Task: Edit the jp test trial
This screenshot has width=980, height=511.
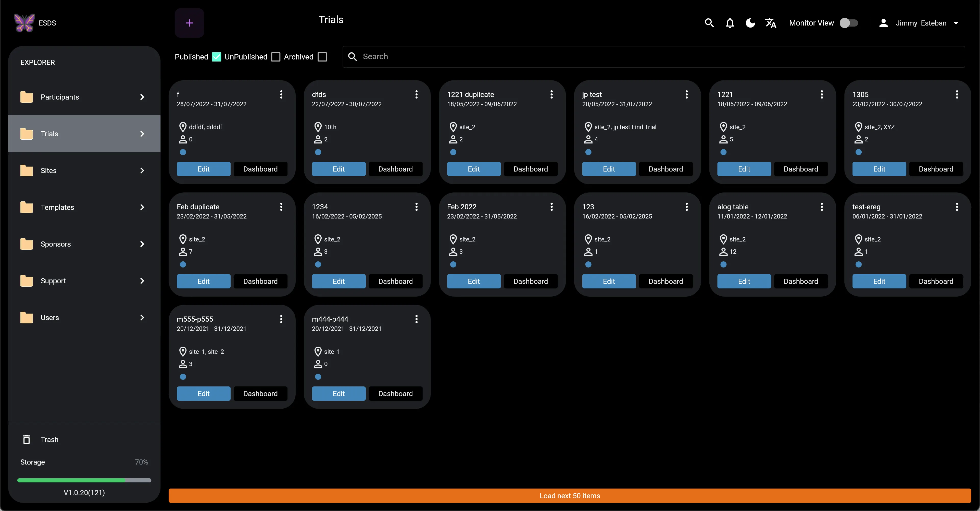Action: tap(609, 169)
